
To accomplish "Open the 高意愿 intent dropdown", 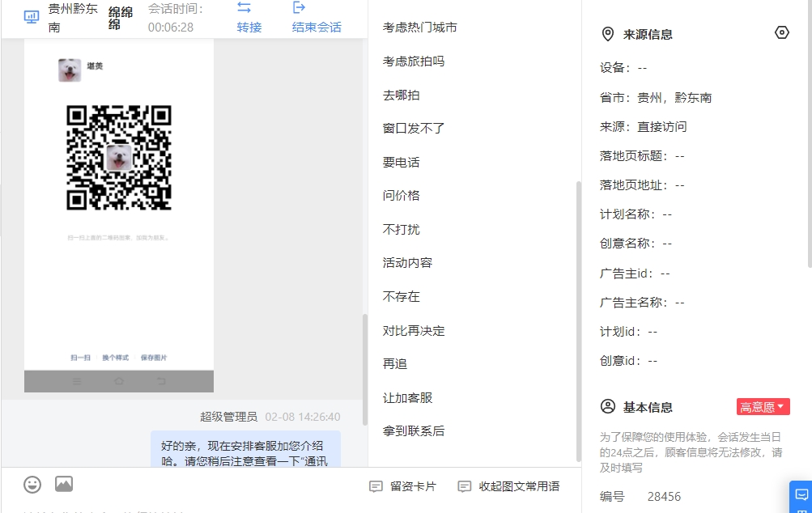I will 763,407.
